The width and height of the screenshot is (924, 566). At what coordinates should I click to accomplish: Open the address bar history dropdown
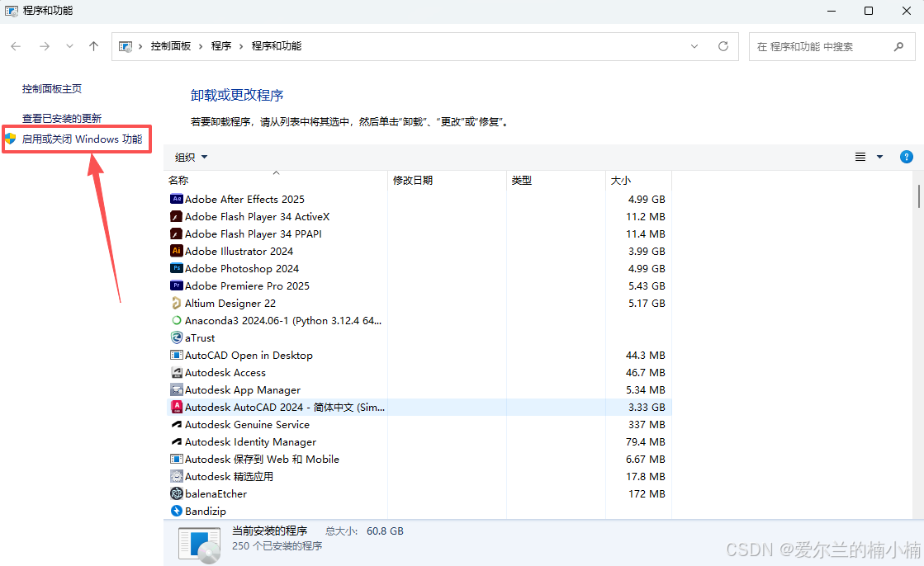[x=694, y=46]
